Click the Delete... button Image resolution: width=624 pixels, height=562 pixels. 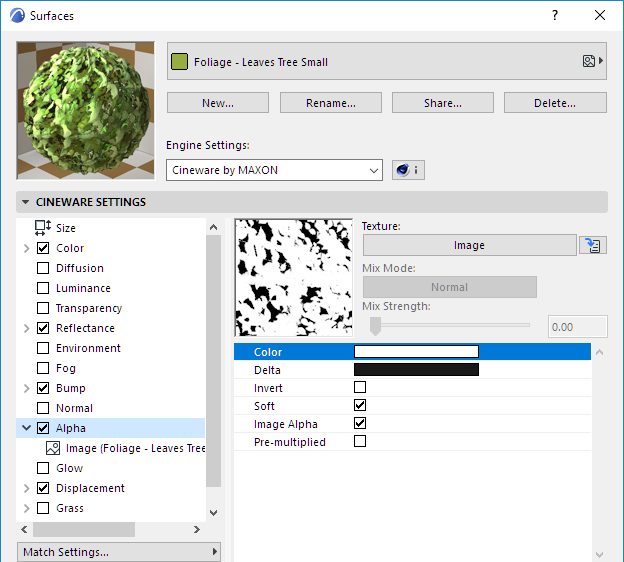pos(555,103)
